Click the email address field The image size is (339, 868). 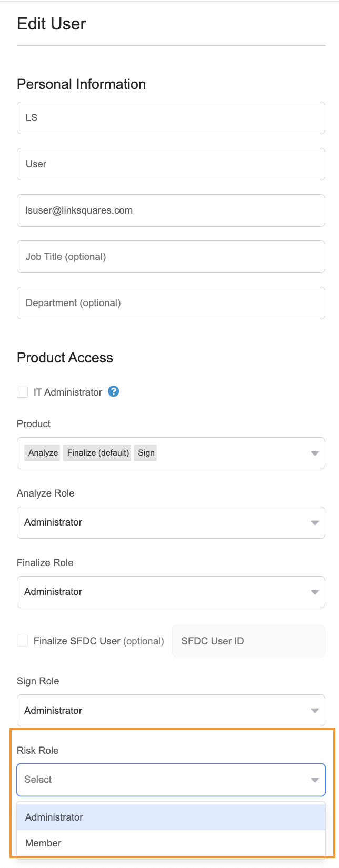[171, 210]
